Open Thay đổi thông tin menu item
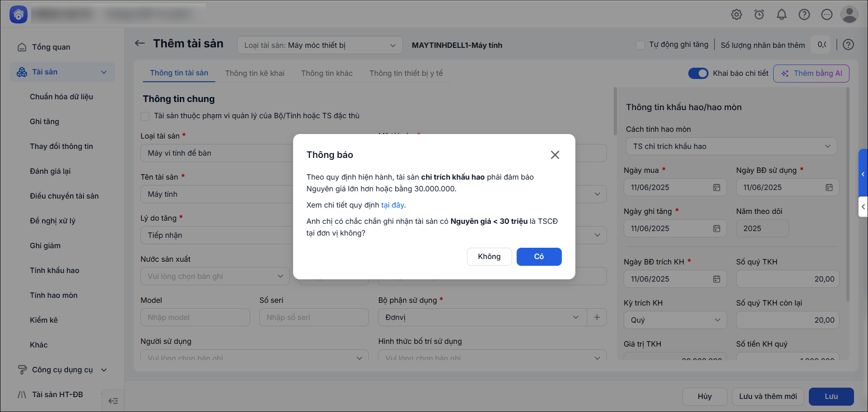Image resolution: width=868 pixels, height=412 pixels. [x=61, y=146]
